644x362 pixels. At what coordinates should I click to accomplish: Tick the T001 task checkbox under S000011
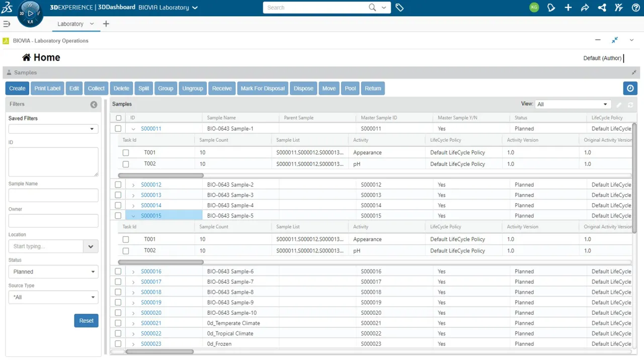coord(126,152)
